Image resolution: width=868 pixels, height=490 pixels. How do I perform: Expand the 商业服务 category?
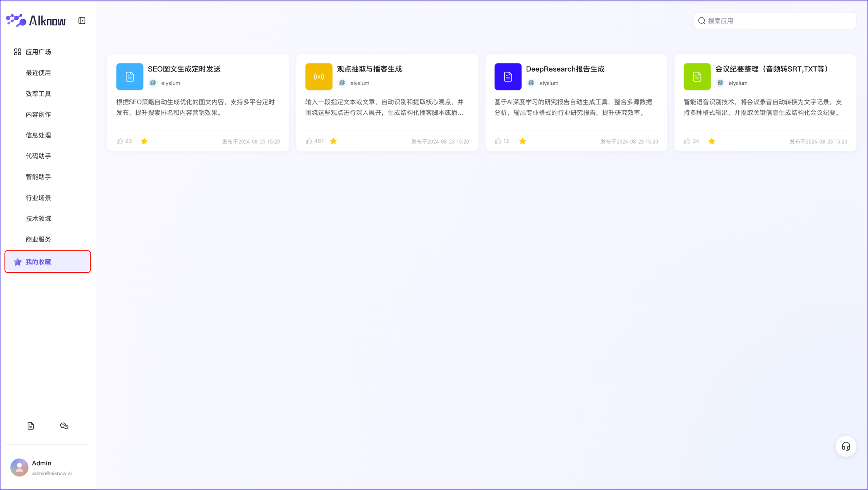point(38,239)
